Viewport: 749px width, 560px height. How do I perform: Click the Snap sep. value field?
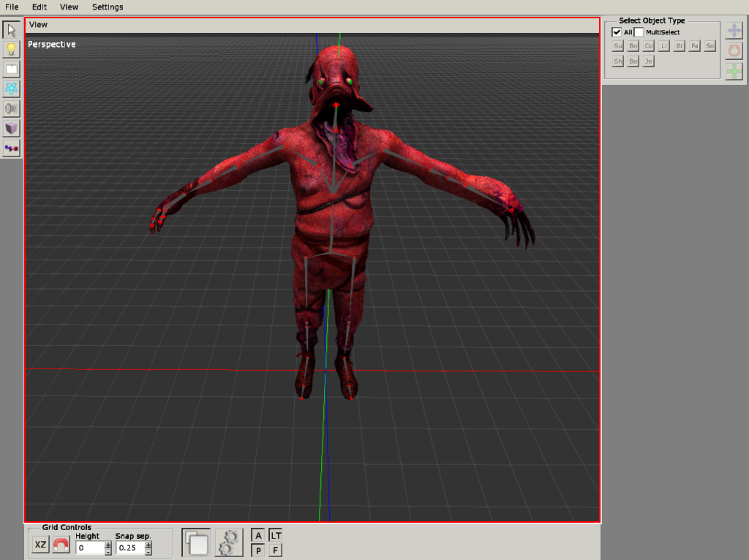point(129,548)
